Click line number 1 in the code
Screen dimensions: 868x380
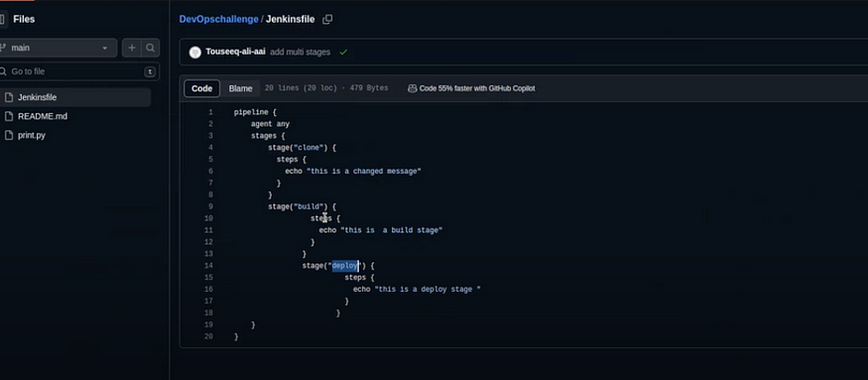pyautogui.click(x=210, y=112)
